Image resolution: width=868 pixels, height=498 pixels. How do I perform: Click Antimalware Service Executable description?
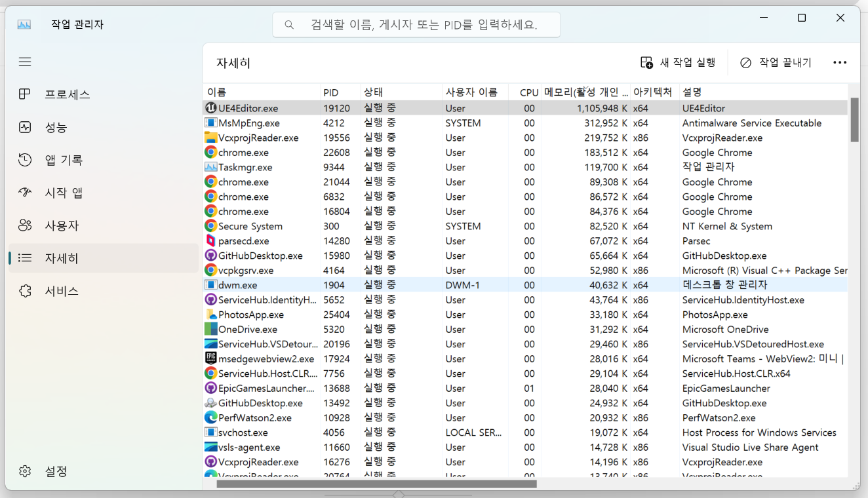(752, 123)
